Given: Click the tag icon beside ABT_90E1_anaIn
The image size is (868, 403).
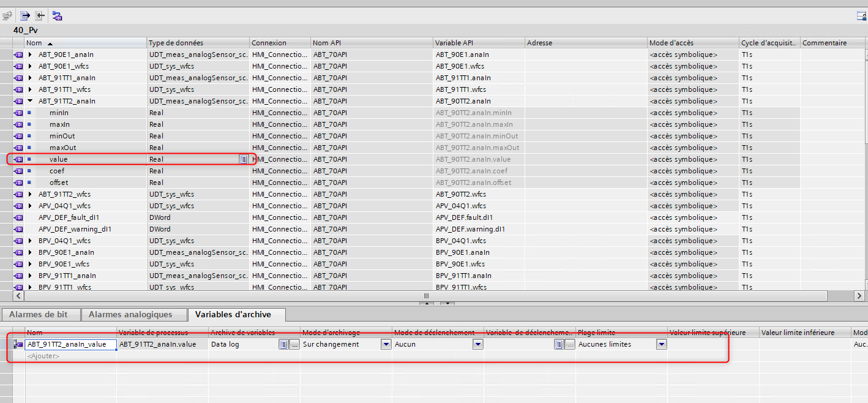Looking at the screenshot, I should [18, 55].
